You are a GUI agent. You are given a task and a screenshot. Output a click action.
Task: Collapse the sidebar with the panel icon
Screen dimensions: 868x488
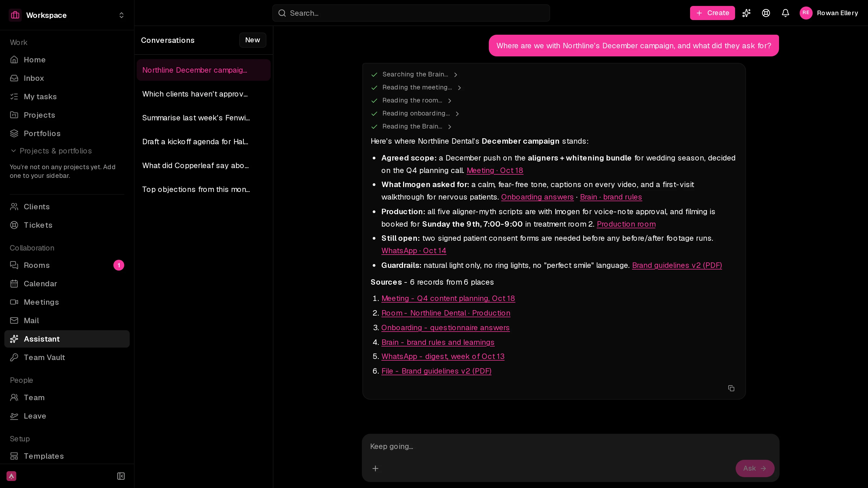tap(121, 476)
